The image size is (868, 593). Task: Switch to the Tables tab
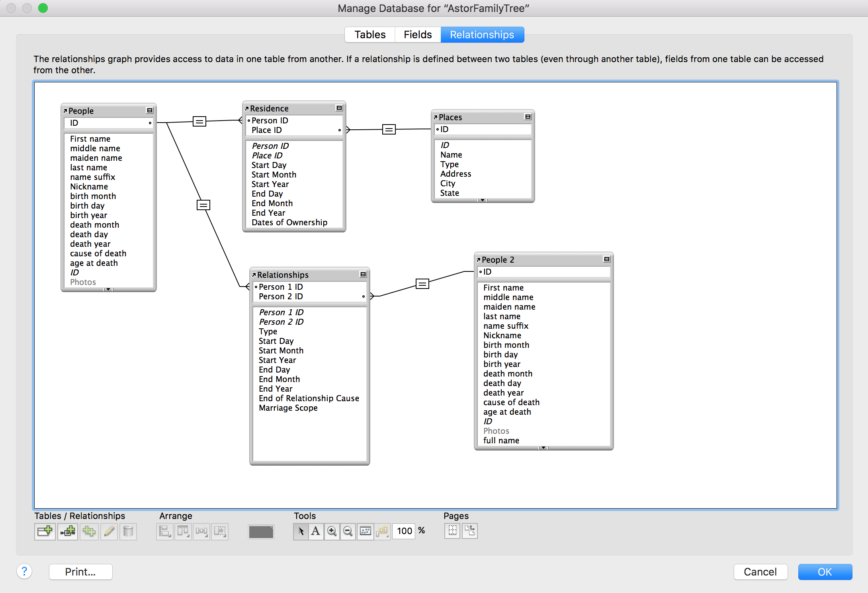pos(370,35)
